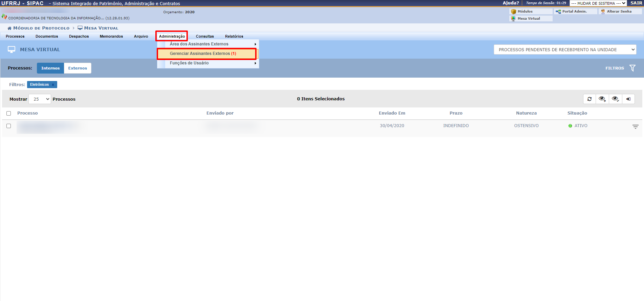Open the Documentos menu

47,36
